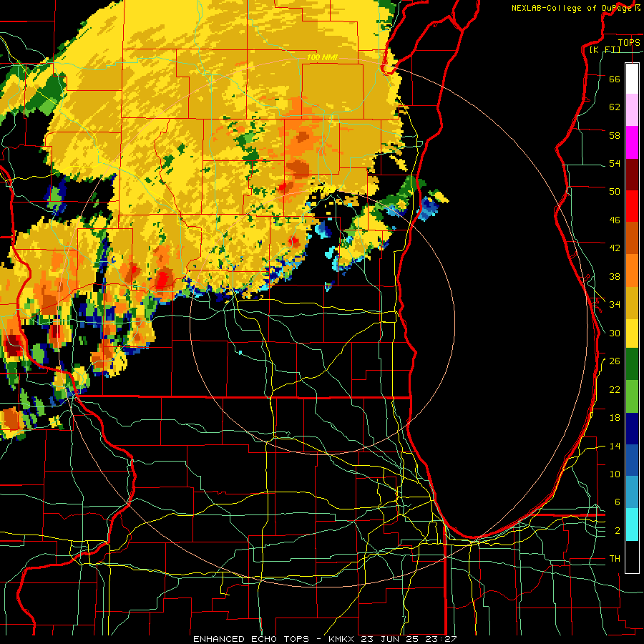Click the magenta legend swatch
Viewport: 644px width, 644px height.
pyautogui.click(x=632, y=142)
